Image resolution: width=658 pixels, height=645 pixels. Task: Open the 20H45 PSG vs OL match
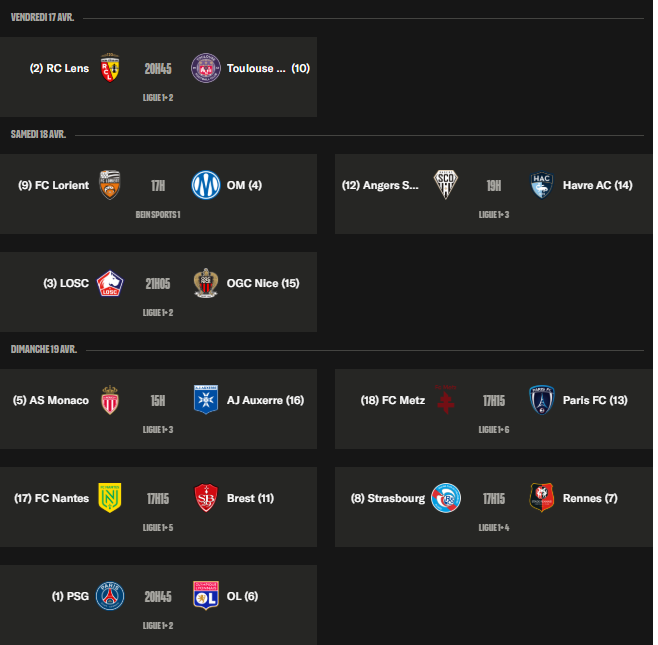[158, 596]
